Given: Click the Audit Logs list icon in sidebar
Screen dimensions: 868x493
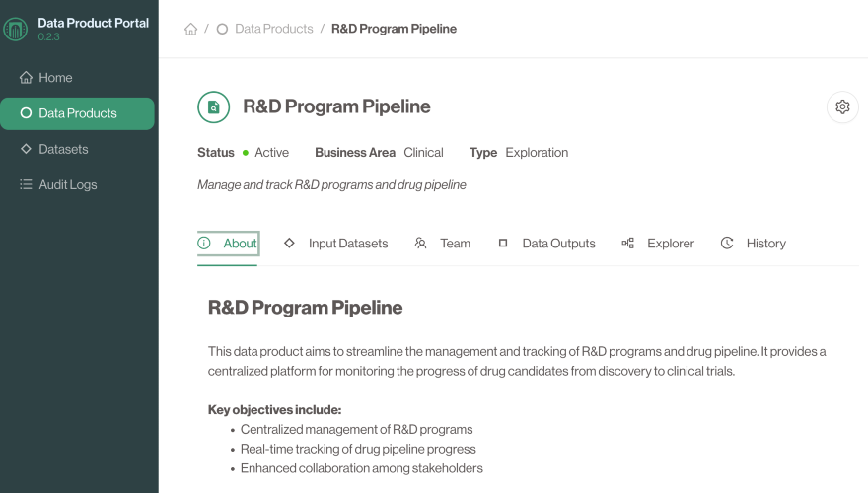Looking at the screenshot, I should pos(26,184).
